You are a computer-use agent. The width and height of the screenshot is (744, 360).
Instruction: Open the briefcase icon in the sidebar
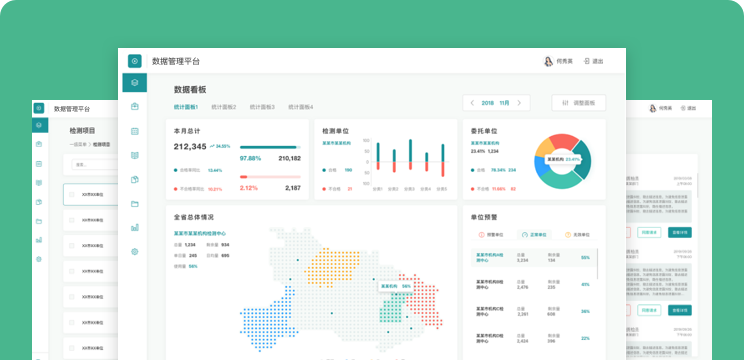tap(135, 107)
